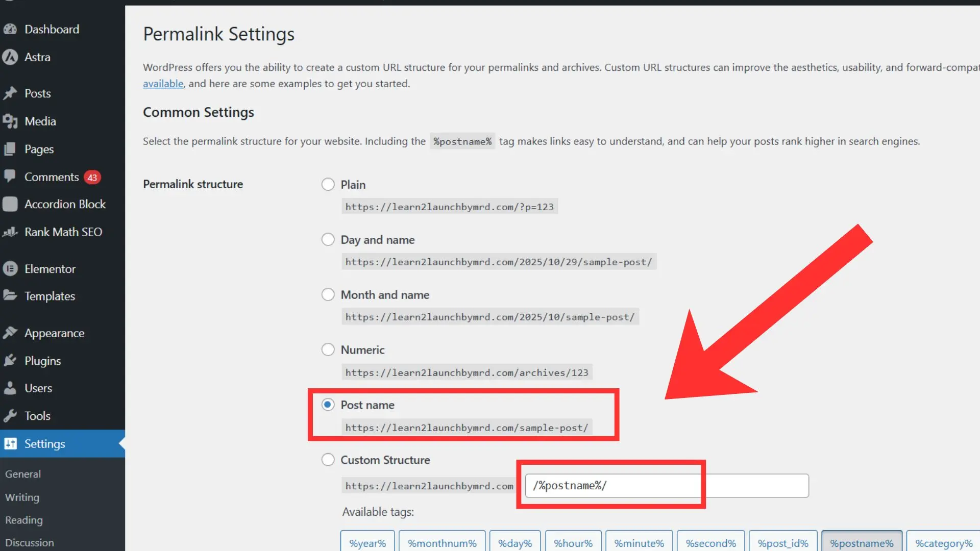Click the Month and name example URL
The height and width of the screenshot is (551, 980).
pyautogui.click(x=490, y=317)
